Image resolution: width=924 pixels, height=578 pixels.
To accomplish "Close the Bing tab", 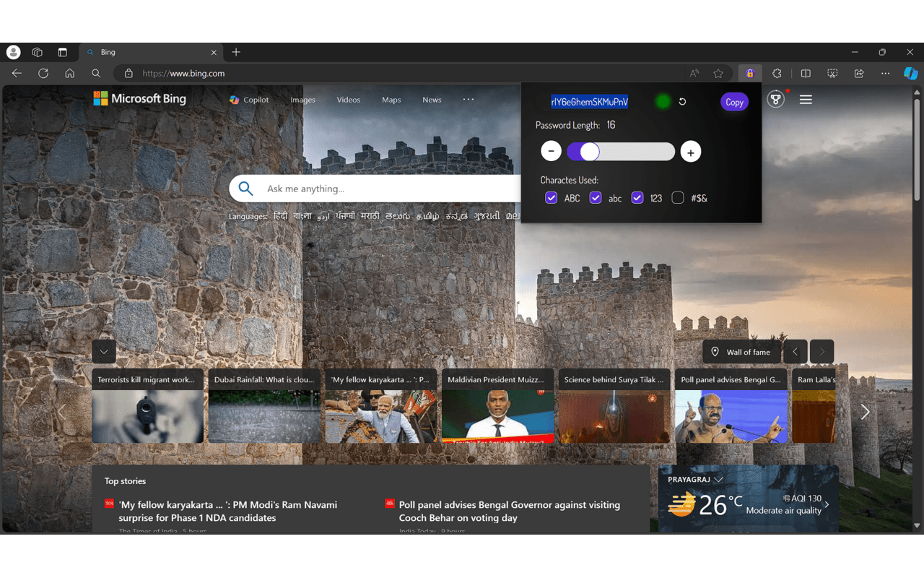I will click(x=214, y=52).
